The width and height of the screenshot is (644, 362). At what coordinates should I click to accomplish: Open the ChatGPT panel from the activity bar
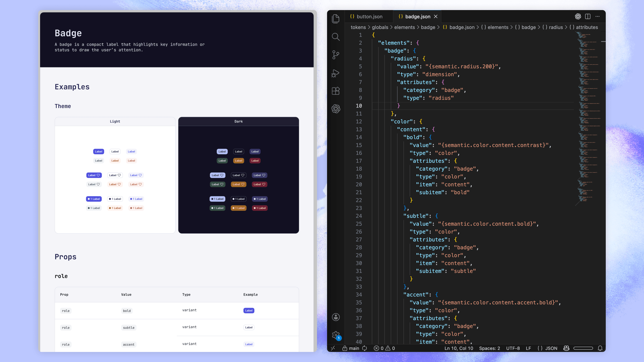pos(335,109)
